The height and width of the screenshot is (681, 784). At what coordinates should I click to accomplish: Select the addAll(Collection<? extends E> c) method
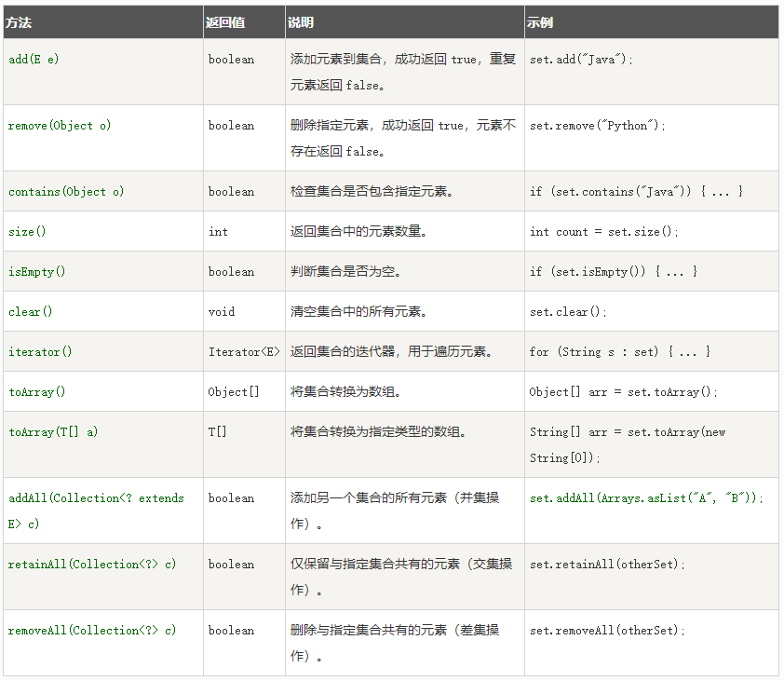pyautogui.click(x=96, y=511)
